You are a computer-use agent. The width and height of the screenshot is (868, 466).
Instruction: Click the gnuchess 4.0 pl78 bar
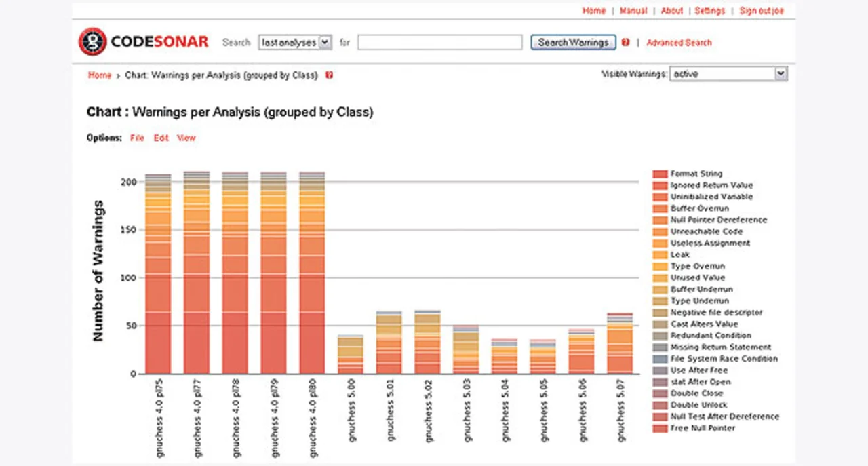click(235, 273)
